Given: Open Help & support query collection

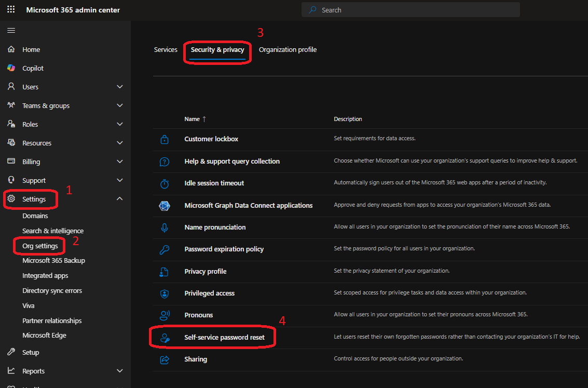Looking at the screenshot, I should pyautogui.click(x=232, y=162).
